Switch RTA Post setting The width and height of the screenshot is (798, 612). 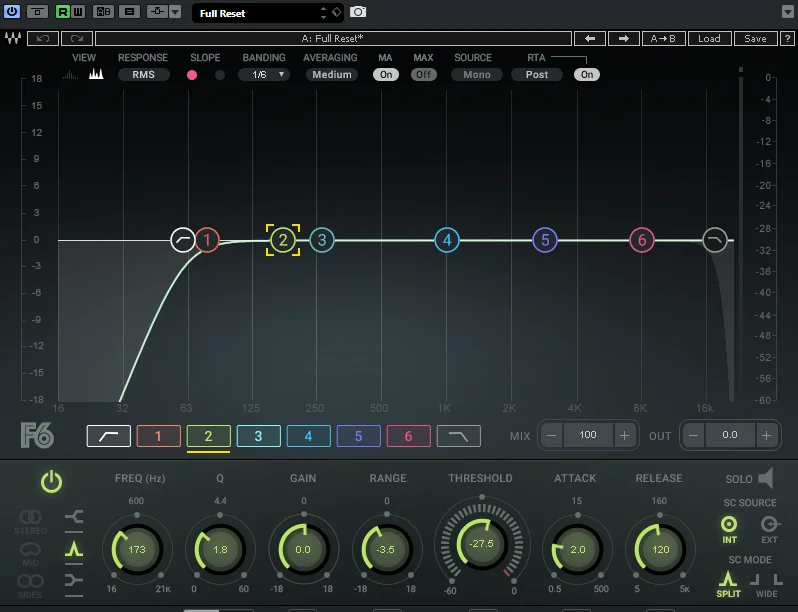click(x=537, y=74)
